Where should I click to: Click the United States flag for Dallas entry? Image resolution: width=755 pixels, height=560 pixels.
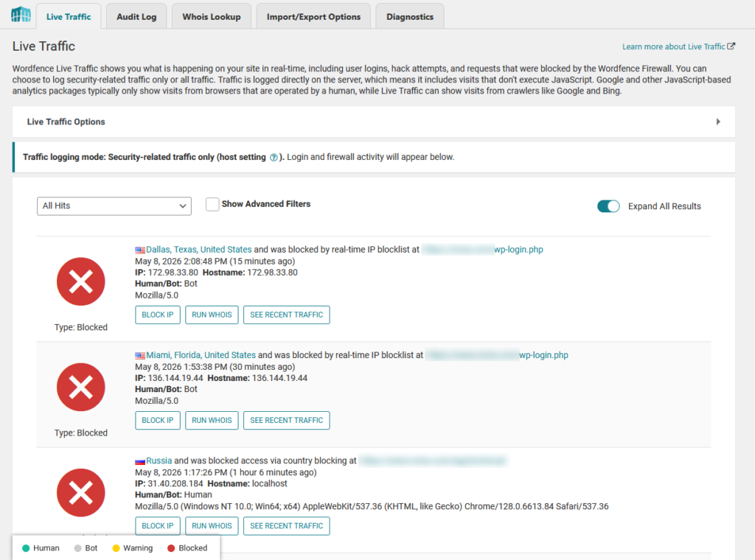tap(140, 251)
